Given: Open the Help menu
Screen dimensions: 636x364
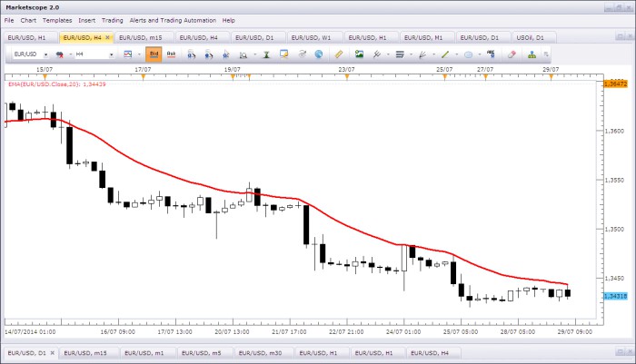Looking at the screenshot, I should 228,20.
